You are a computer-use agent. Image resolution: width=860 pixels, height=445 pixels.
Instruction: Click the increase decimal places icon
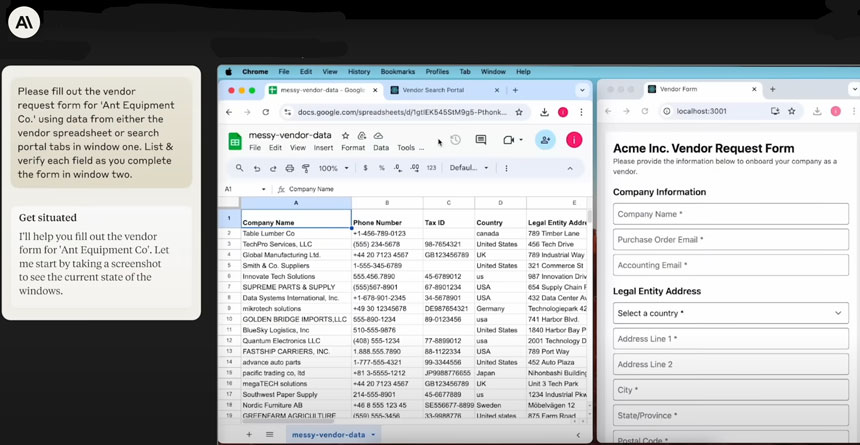tap(415, 168)
